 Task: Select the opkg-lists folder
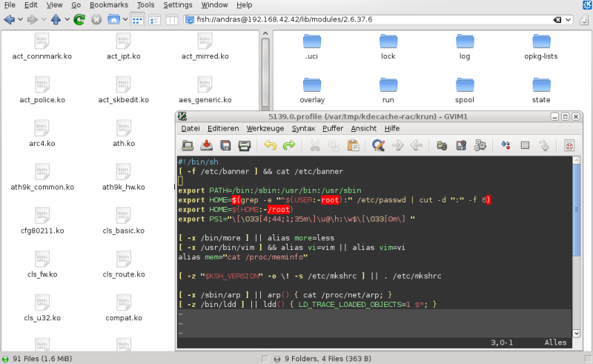[x=541, y=47]
